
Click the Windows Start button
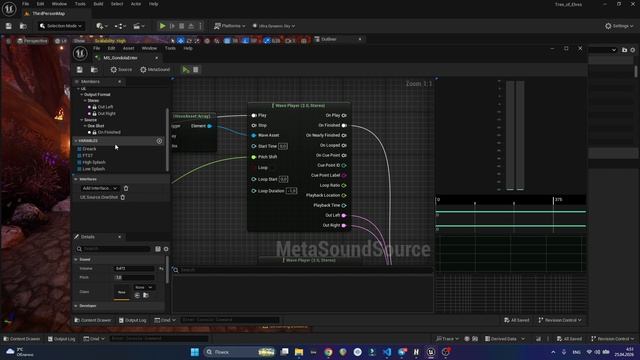(195, 352)
